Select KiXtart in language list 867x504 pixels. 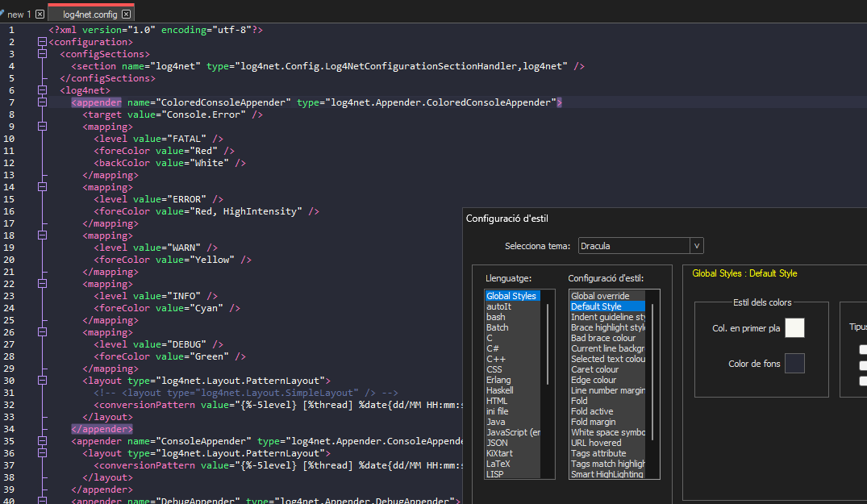513,454
